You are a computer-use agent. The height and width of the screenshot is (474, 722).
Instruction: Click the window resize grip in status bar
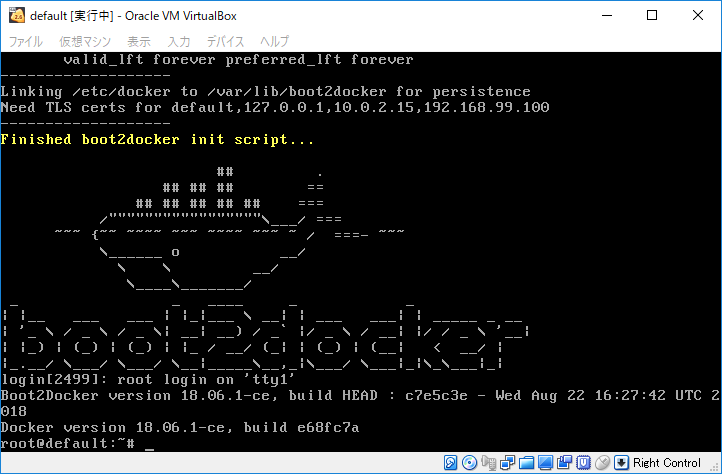(x=715, y=467)
